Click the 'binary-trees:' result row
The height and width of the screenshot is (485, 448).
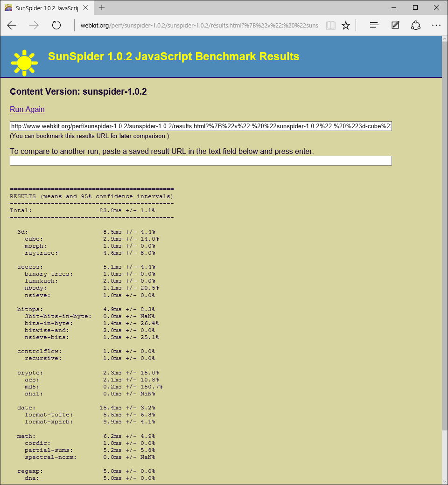(x=90, y=274)
